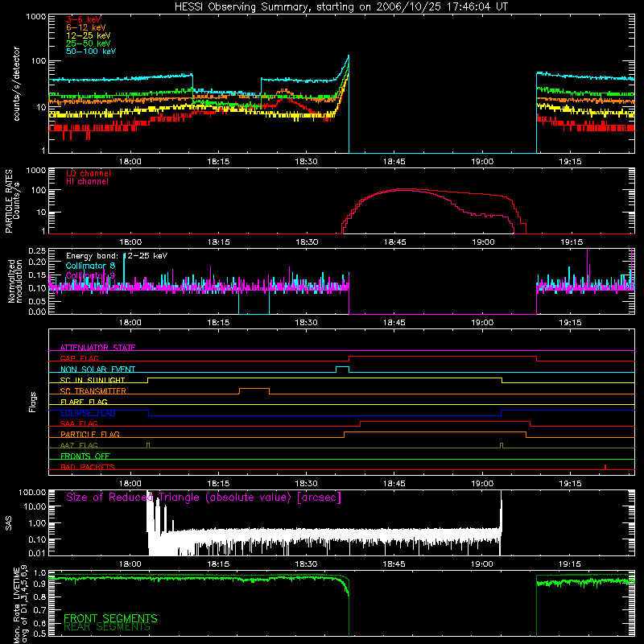Click the count-rate spike peak in top plot
Screen dimensions: 644x644
pos(349,56)
